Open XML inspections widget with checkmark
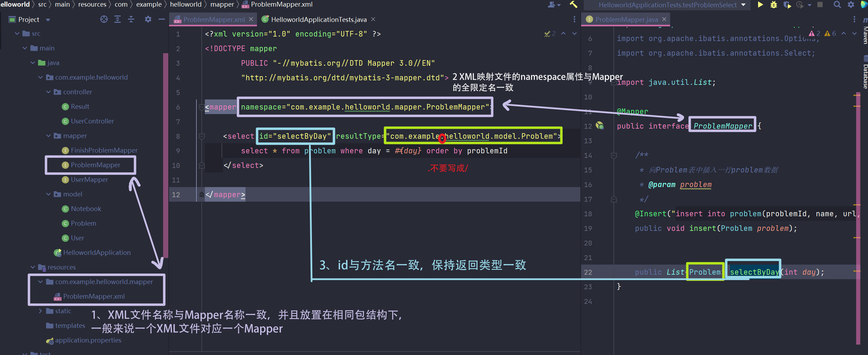The width and height of the screenshot is (868, 355). click(x=550, y=34)
